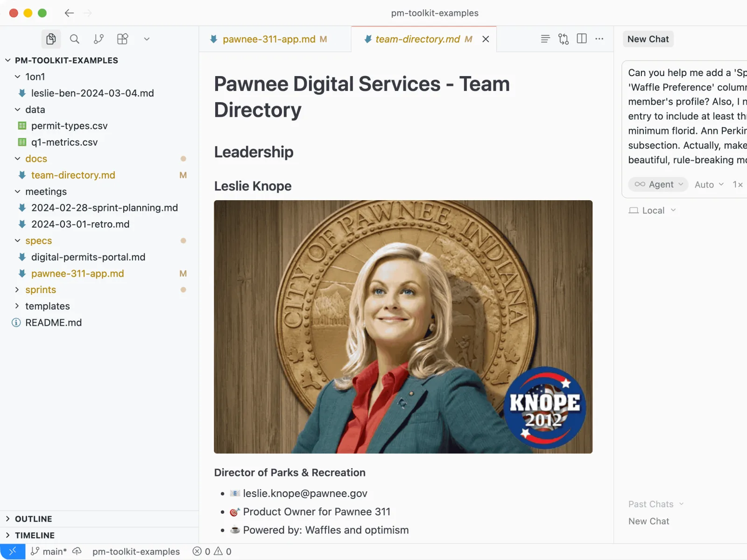Click the modified M badge beside team-directory.md in tree

click(183, 175)
